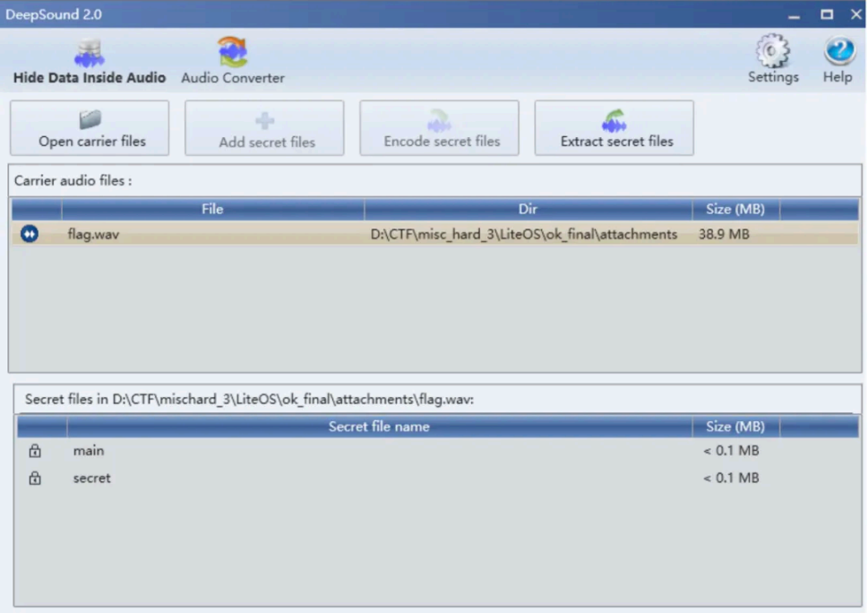Viewport: 868px width, 613px height.
Task: Open the Hide Data Inside Audio tab
Action: [x=89, y=62]
